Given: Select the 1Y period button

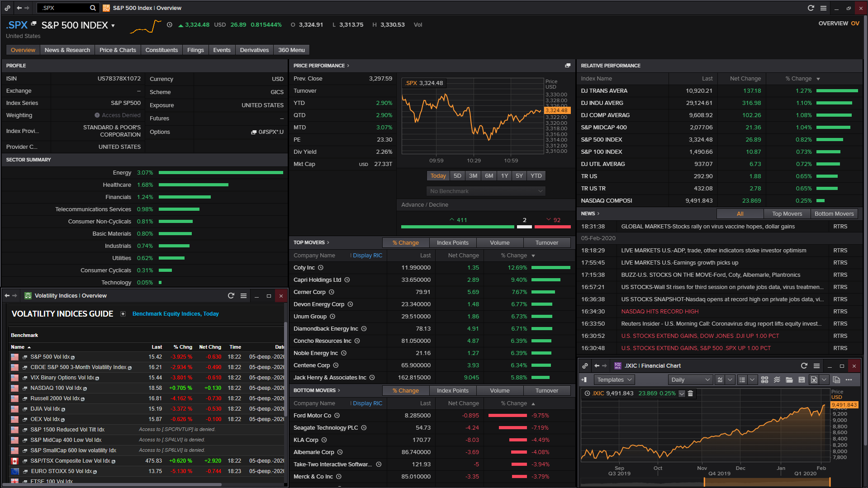Looking at the screenshot, I should tap(505, 176).
